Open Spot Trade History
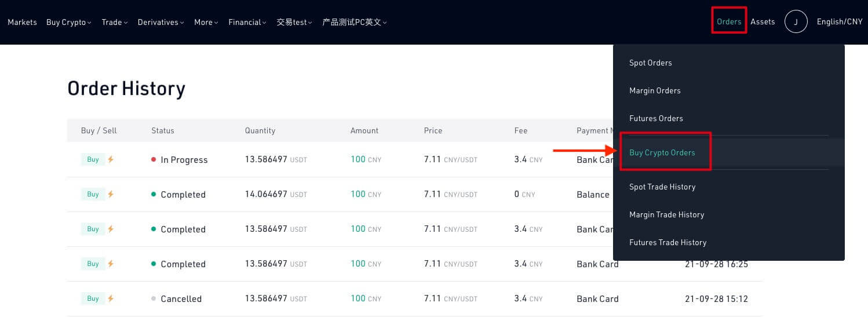868x317 pixels. click(x=662, y=187)
